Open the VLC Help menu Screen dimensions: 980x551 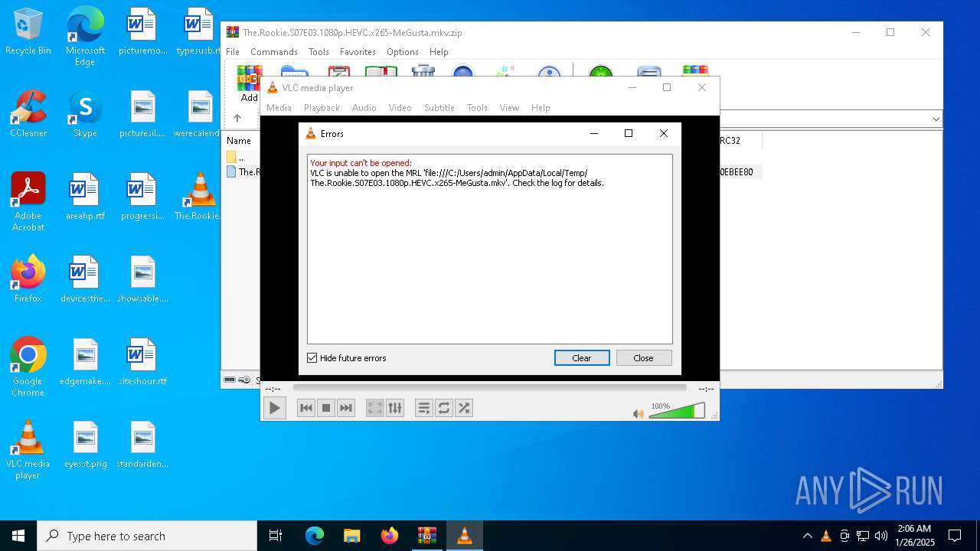tap(541, 108)
